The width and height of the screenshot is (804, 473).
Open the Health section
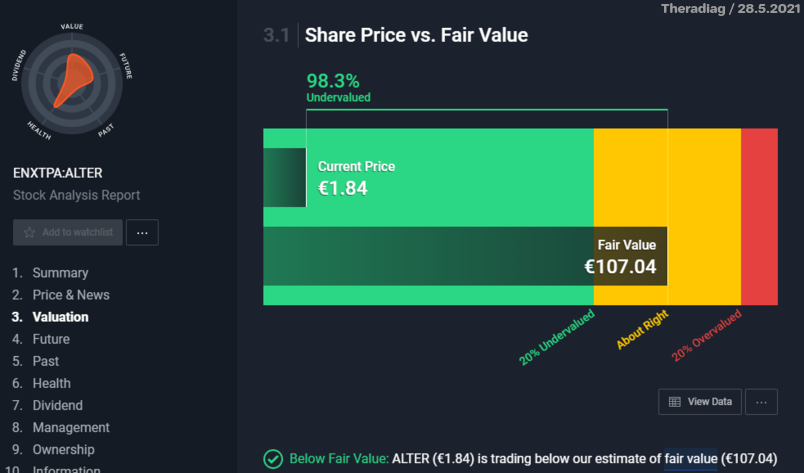[51, 383]
